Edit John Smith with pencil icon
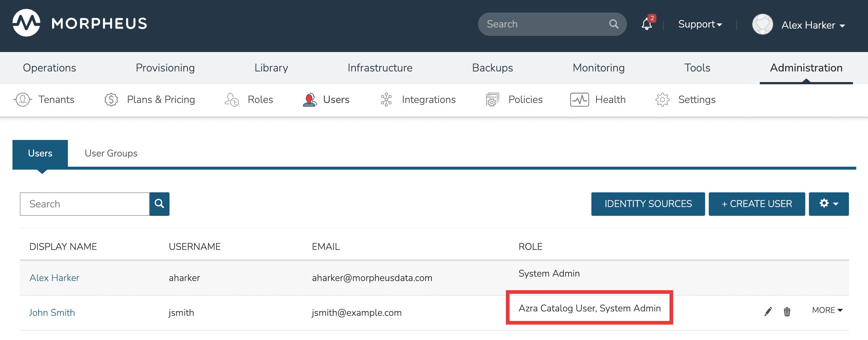868x340 pixels. pos(768,311)
